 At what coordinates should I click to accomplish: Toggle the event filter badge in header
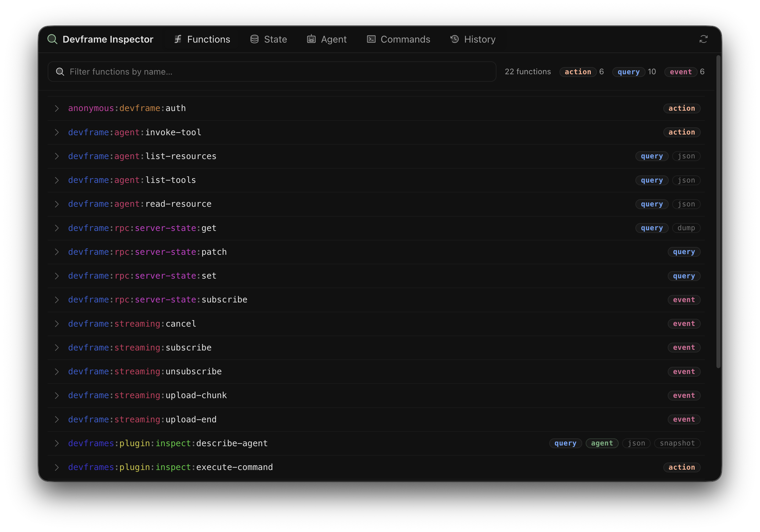click(681, 72)
